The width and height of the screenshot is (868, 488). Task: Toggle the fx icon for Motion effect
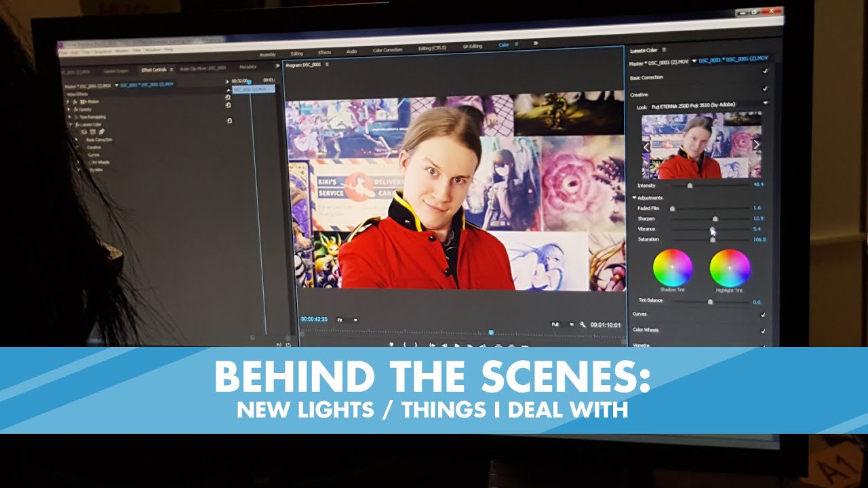pyautogui.click(x=75, y=102)
